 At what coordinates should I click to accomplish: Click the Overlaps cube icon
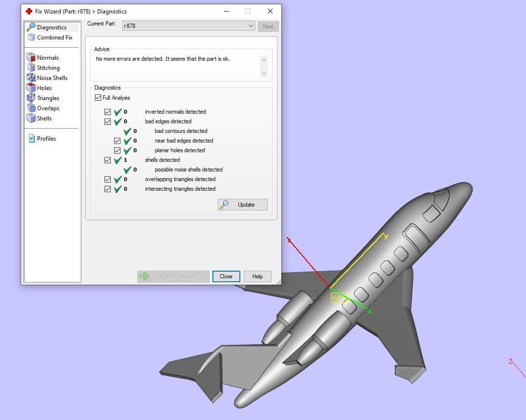(x=31, y=108)
